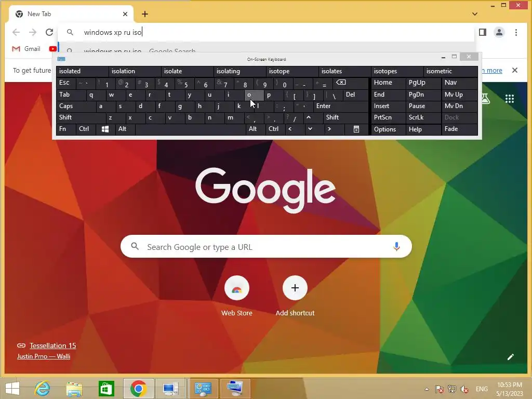Click On-Screen Keyboard taskbar icon
The image size is (532, 399).
(235, 389)
